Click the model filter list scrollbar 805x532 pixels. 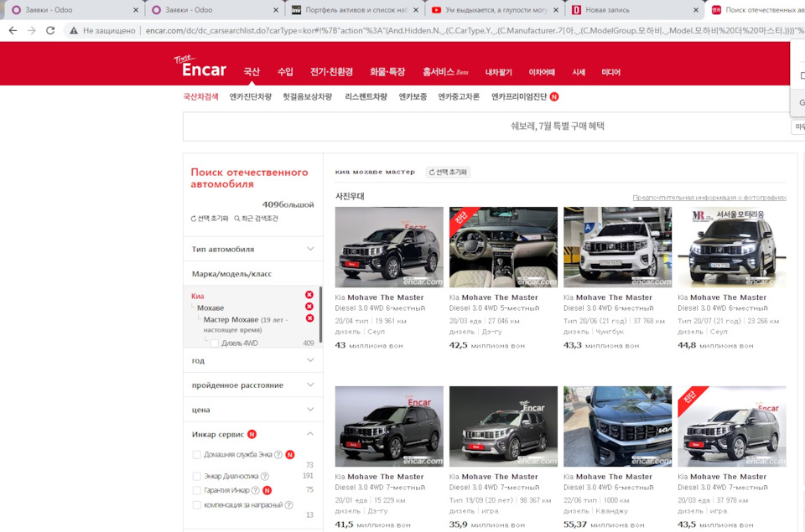321,314
